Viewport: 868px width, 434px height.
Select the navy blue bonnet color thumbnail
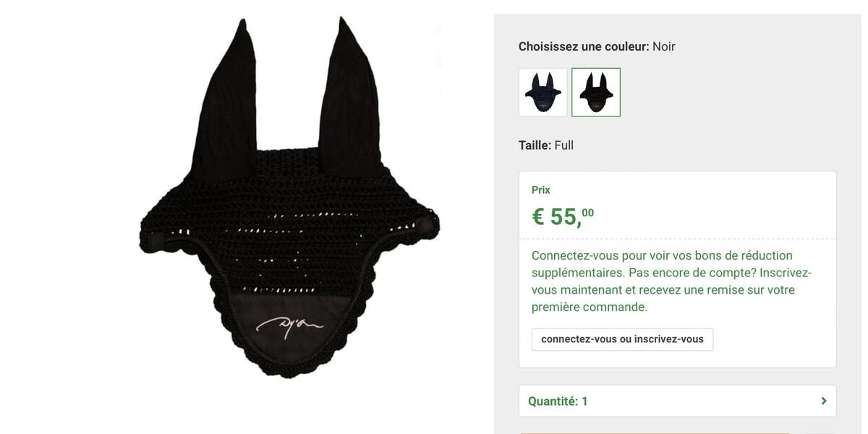pyautogui.click(x=542, y=92)
